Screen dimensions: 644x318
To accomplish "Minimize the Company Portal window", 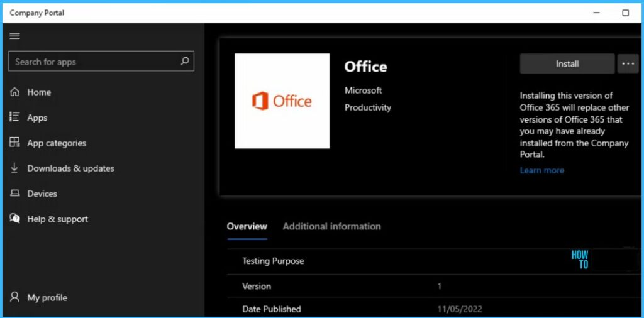I will tap(597, 13).
